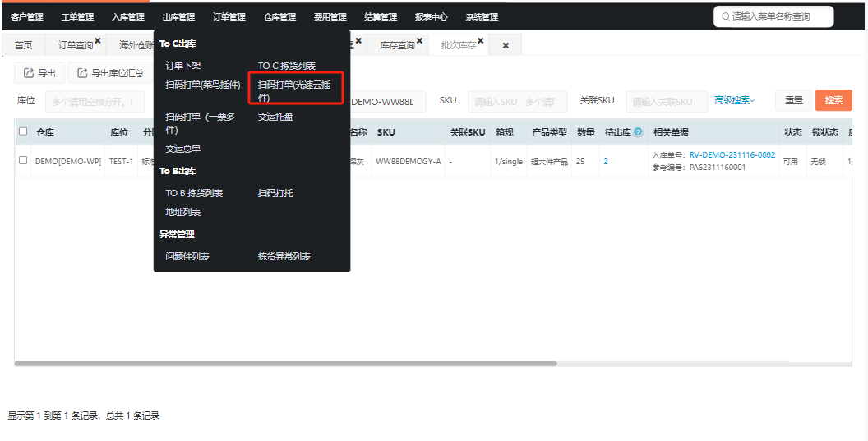Select 交运总单 menu entry
Image resolution: width=868 pixels, height=441 pixels.
pos(183,149)
